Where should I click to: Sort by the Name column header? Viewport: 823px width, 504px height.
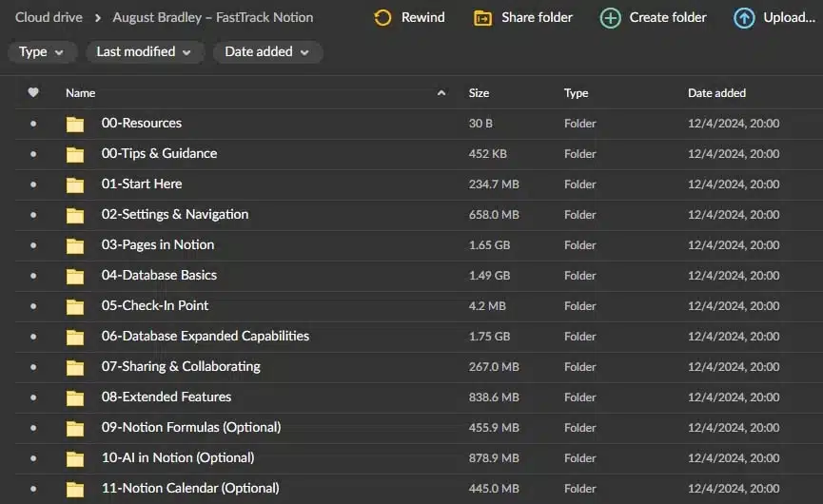tap(80, 93)
